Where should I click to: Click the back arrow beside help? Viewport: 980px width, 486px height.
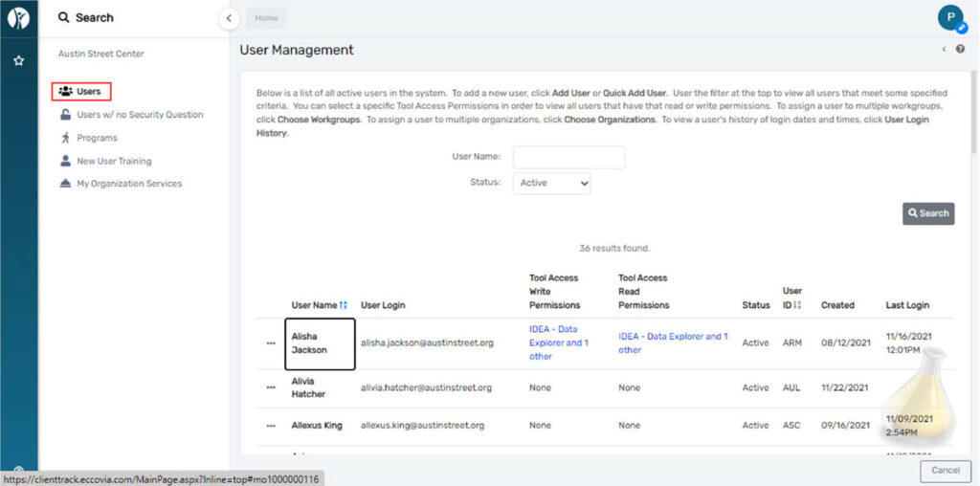point(944,50)
